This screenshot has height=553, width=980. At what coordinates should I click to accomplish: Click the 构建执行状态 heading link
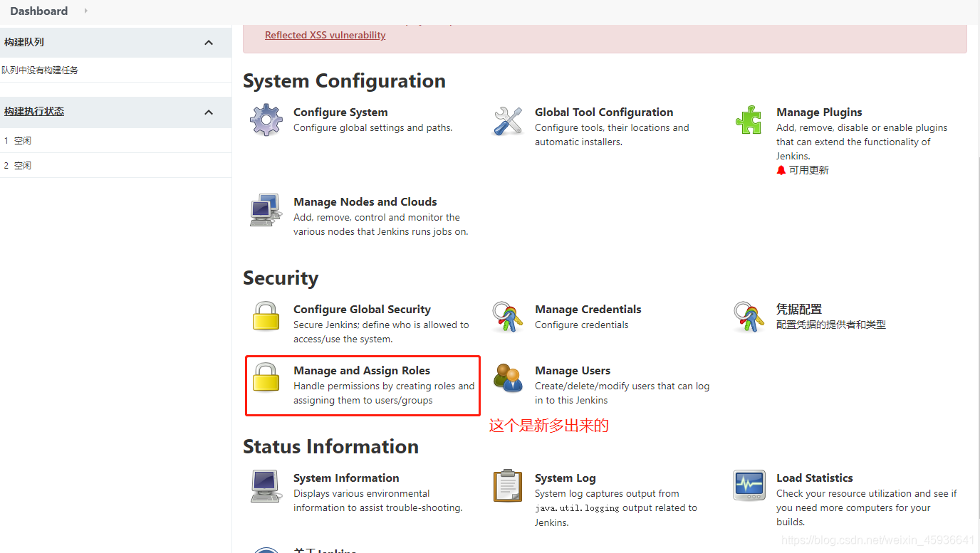(34, 112)
